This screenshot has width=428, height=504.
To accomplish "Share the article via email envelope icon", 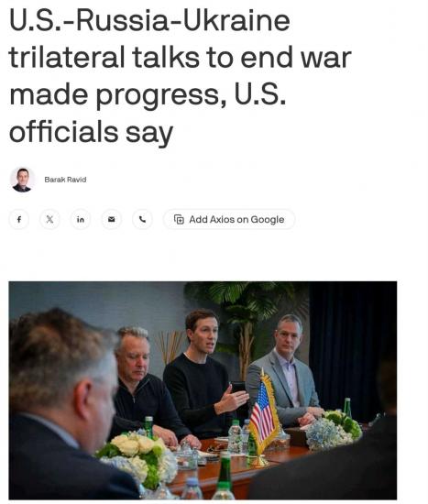I will click(x=111, y=219).
